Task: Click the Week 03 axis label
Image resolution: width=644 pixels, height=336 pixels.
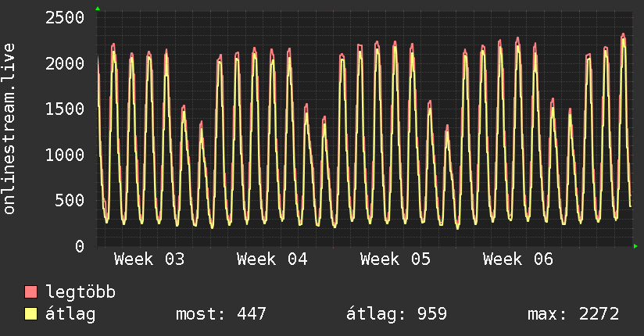Action: tap(149, 259)
